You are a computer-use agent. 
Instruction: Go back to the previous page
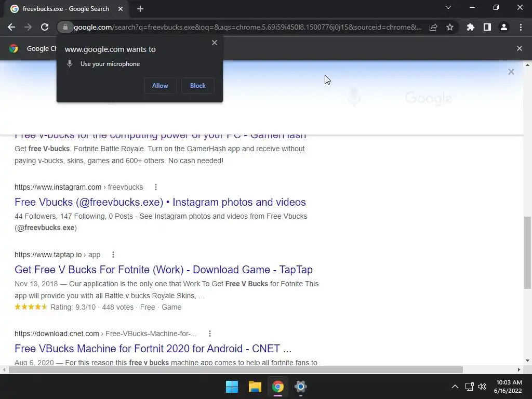tap(11, 27)
